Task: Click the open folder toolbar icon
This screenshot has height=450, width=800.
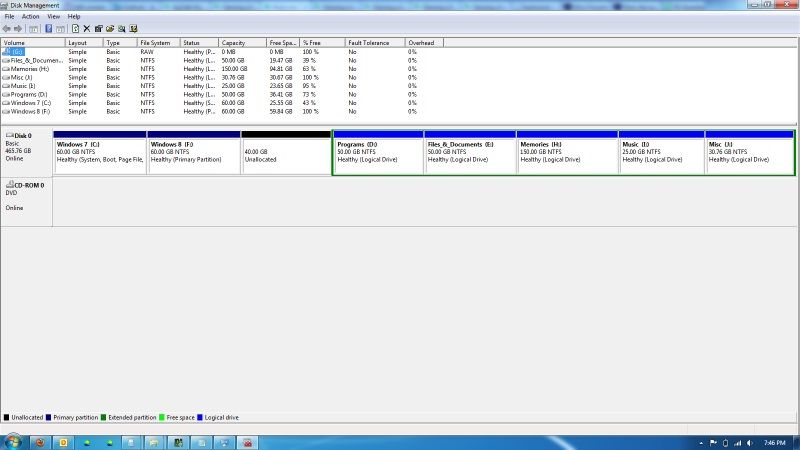Action: [109, 29]
